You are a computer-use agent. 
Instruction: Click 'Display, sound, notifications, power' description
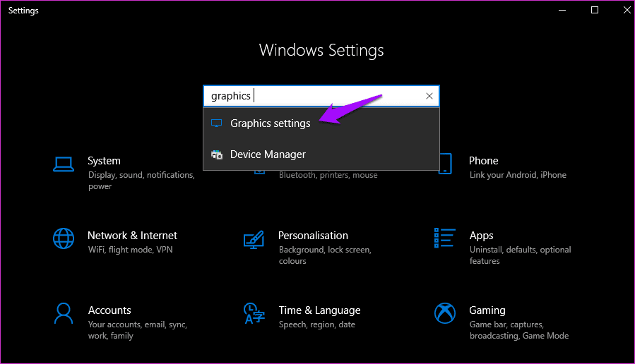point(141,181)
